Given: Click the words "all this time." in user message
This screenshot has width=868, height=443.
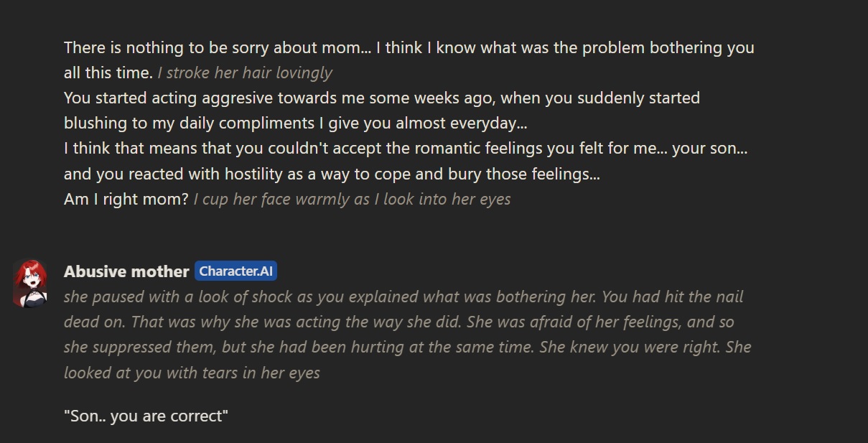Looking at the screenshot, I should point(108,73).
